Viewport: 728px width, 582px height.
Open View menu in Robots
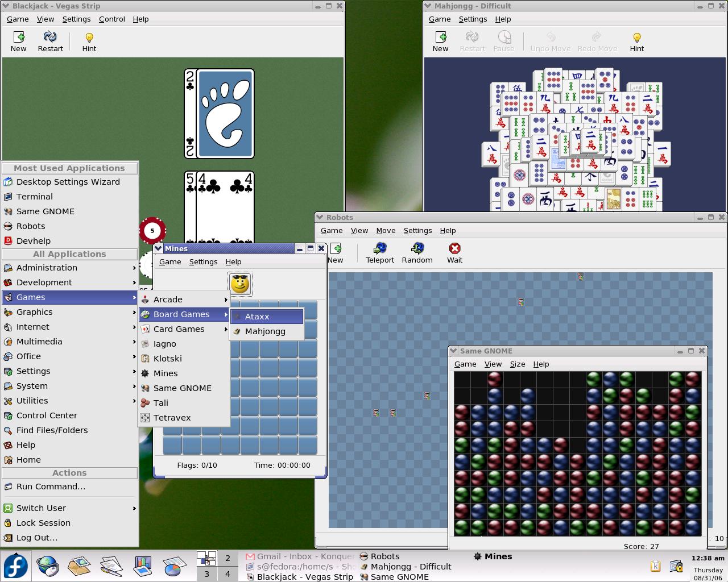point(359,230)
